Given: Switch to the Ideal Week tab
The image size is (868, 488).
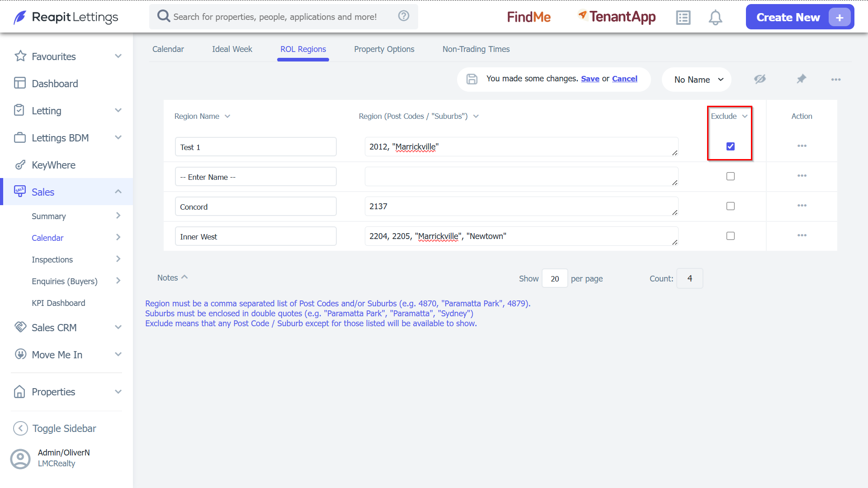Looking at the screenshot, I should [x=232, y=49].
